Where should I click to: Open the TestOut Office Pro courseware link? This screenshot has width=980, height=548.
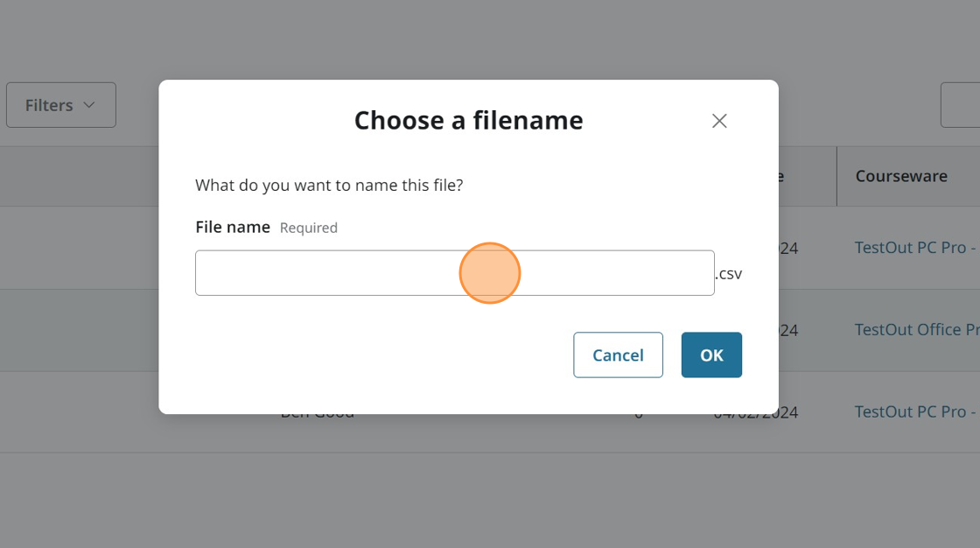[916, 330]
